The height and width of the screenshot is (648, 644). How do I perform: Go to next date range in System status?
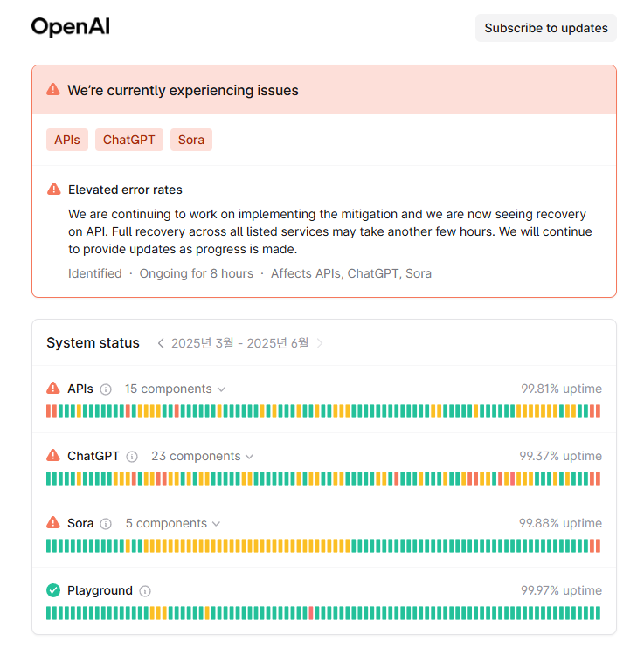point(320,343)
